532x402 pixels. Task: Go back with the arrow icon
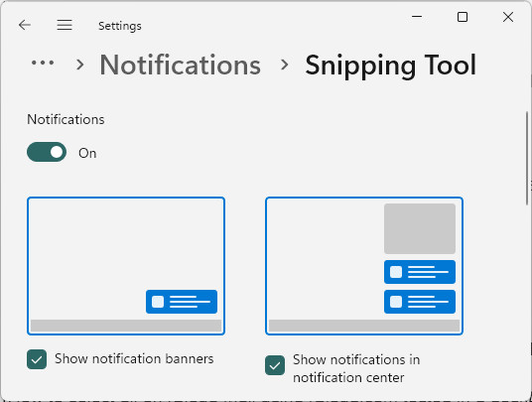click(25, 25)
